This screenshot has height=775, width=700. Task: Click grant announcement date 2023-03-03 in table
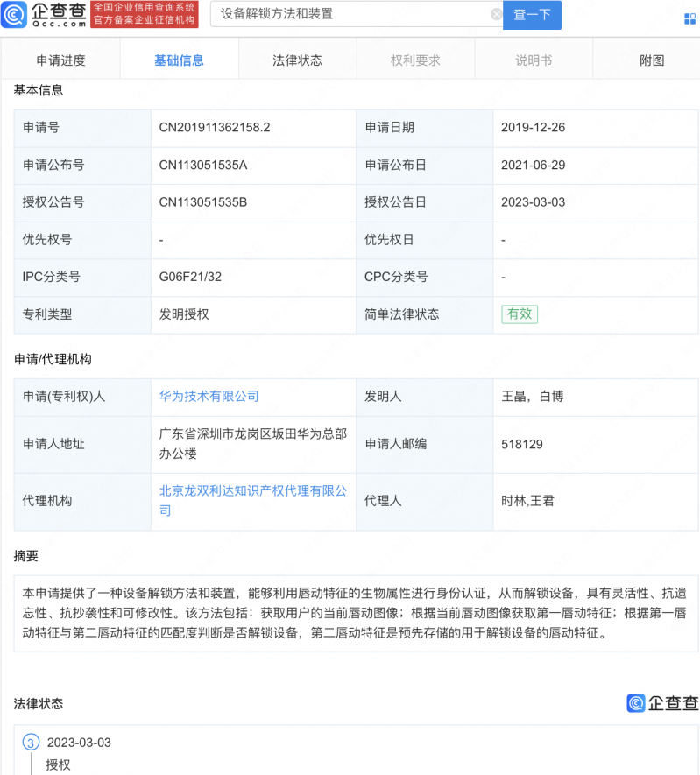(x=533, y=202)
